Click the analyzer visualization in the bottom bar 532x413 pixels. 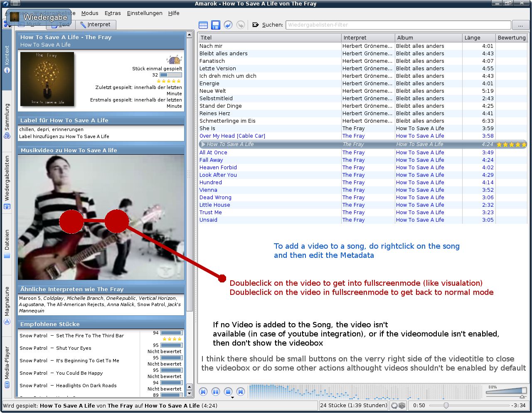pos(366,392)
